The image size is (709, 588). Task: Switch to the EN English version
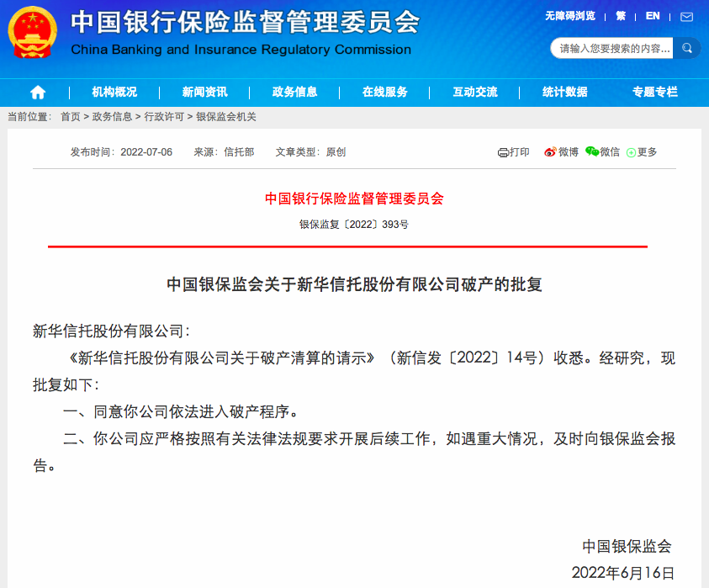(653, 16)
